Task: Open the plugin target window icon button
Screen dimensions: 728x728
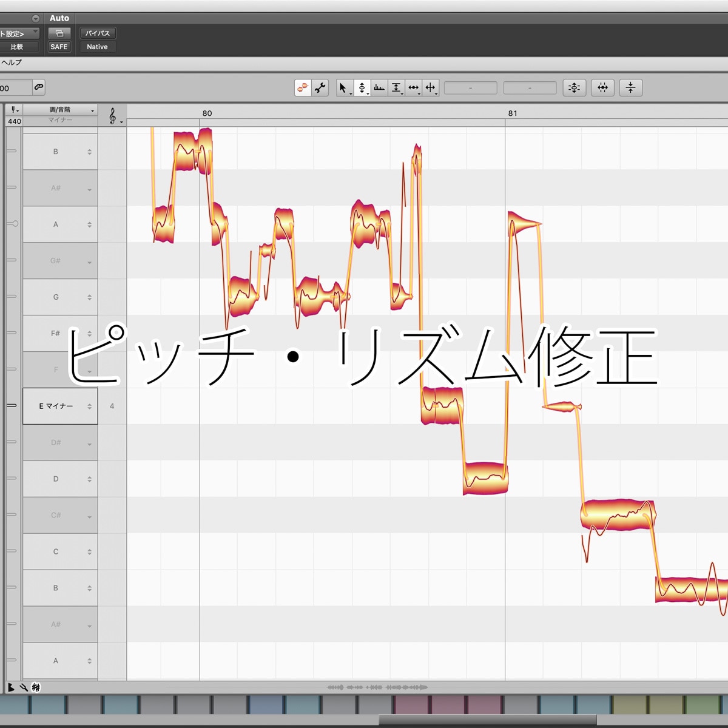Action: (59, 33)
